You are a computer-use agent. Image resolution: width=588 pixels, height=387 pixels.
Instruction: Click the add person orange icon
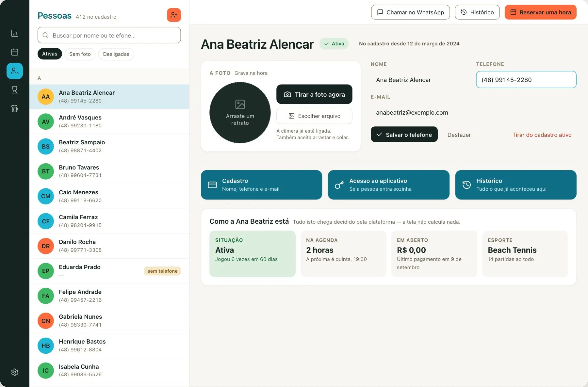pos(174,15)
